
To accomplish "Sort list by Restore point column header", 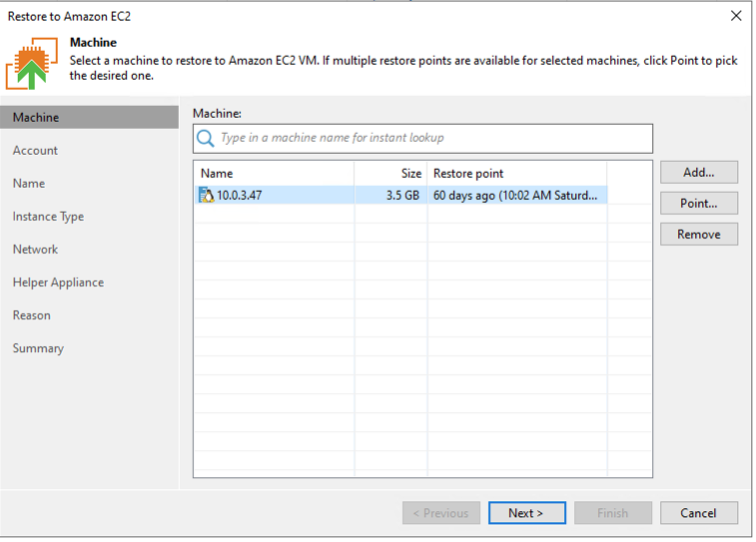I will (517, 173).
